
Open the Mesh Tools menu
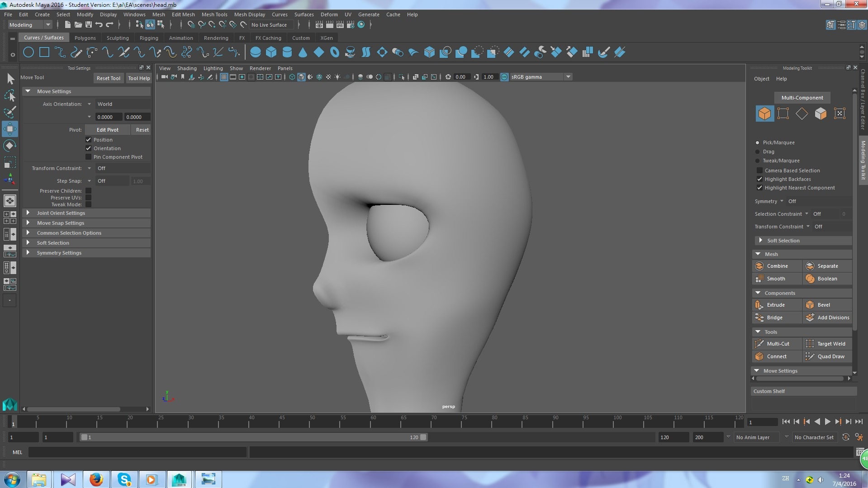[214, 14]
